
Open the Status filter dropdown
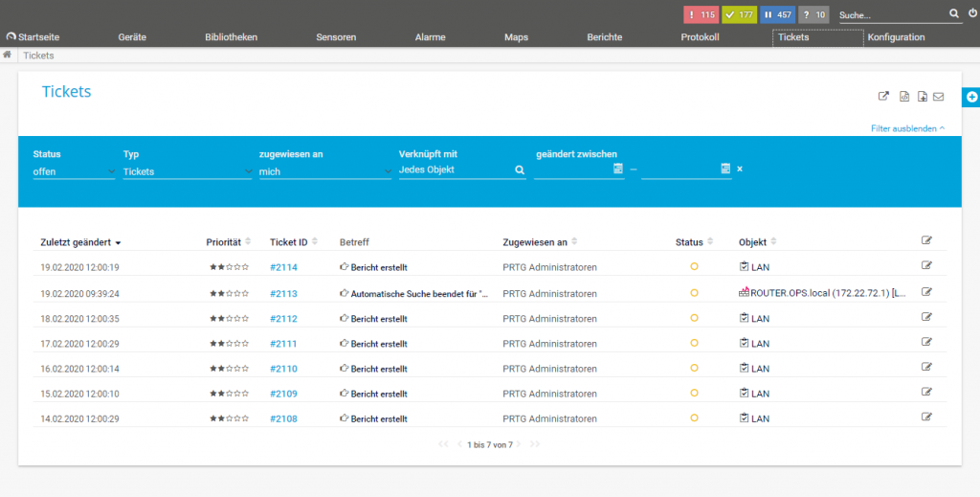[74, 171]
